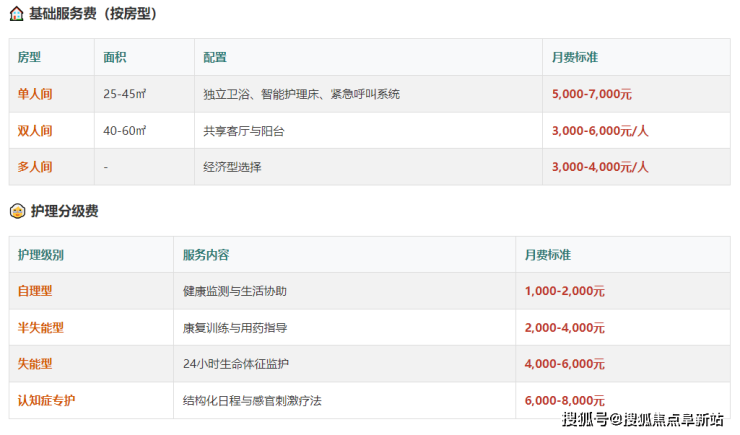
Task: Click the 房型 column header
Action: coord(30,57)
